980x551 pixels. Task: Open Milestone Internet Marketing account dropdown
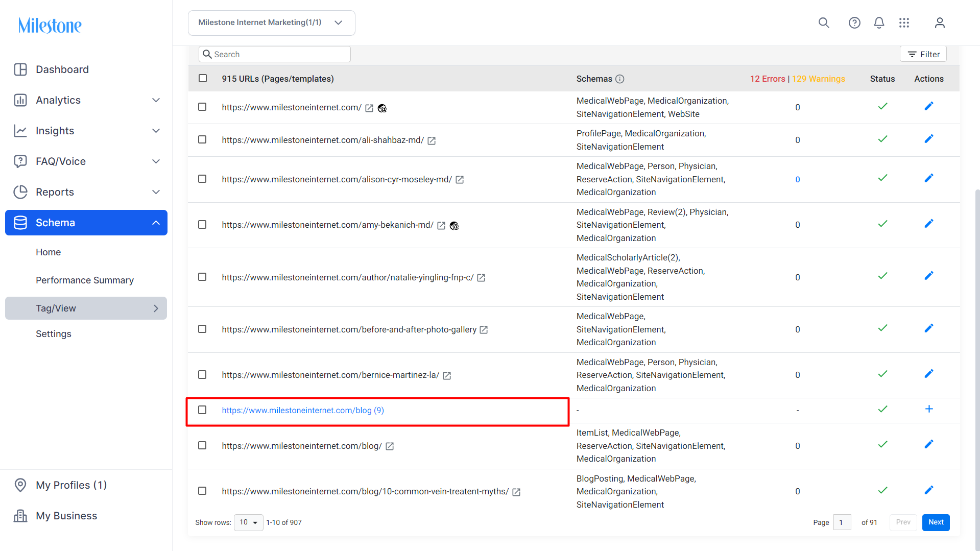(x=271, y=23)
